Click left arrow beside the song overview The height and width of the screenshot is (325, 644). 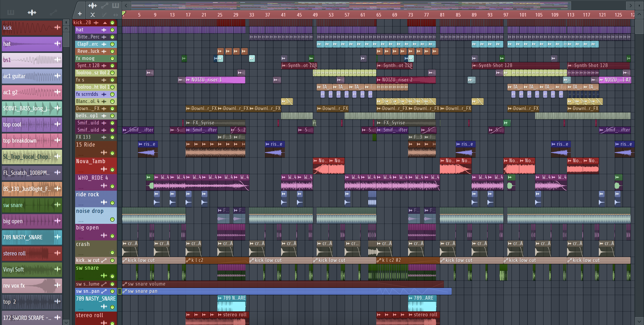(126, 6)
